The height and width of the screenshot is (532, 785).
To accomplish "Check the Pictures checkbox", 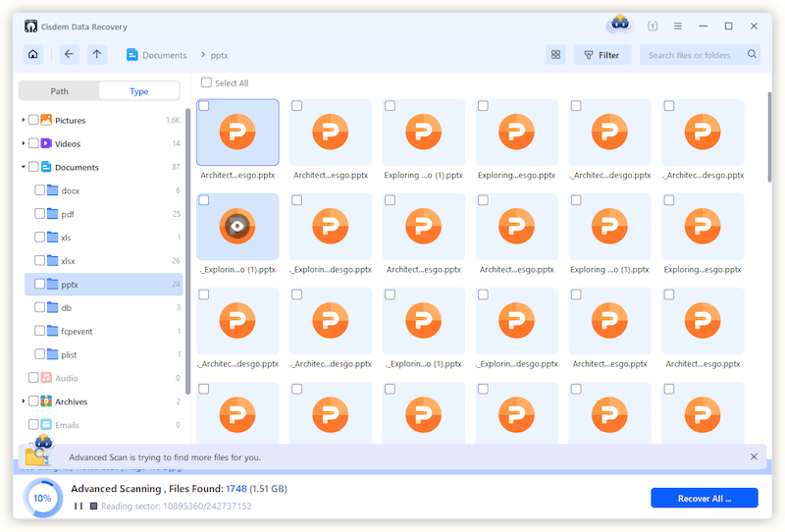I will coord(33,120).
